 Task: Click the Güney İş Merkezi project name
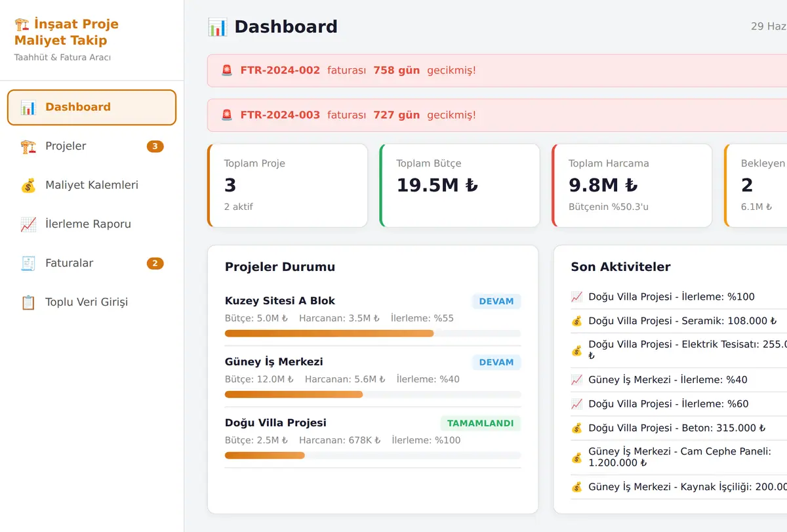click(x=274, y=362)
